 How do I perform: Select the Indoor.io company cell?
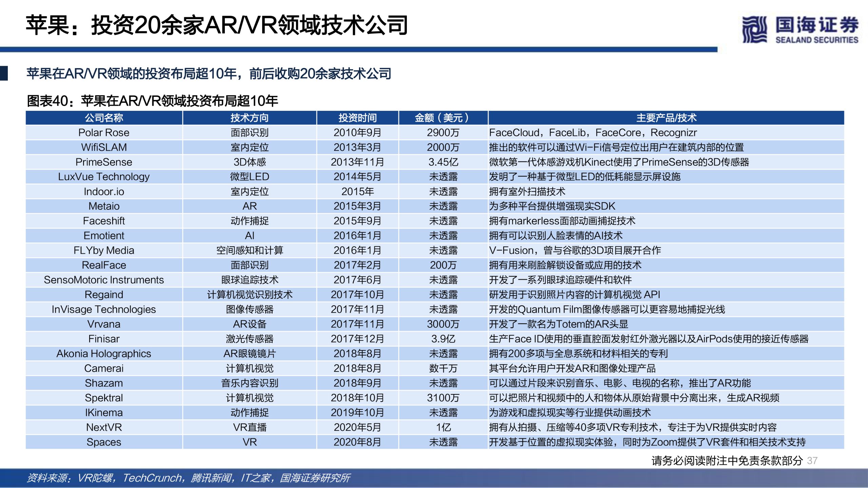click(104, 191)
